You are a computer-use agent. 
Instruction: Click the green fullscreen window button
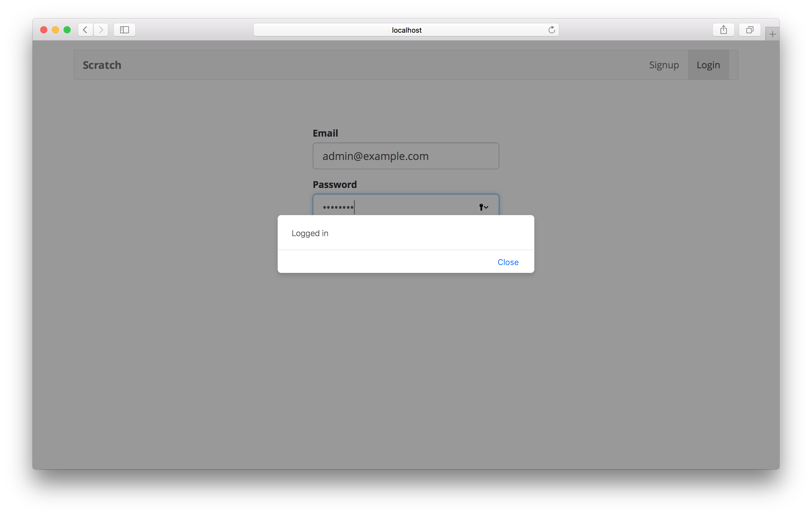[x=67, y=30]
